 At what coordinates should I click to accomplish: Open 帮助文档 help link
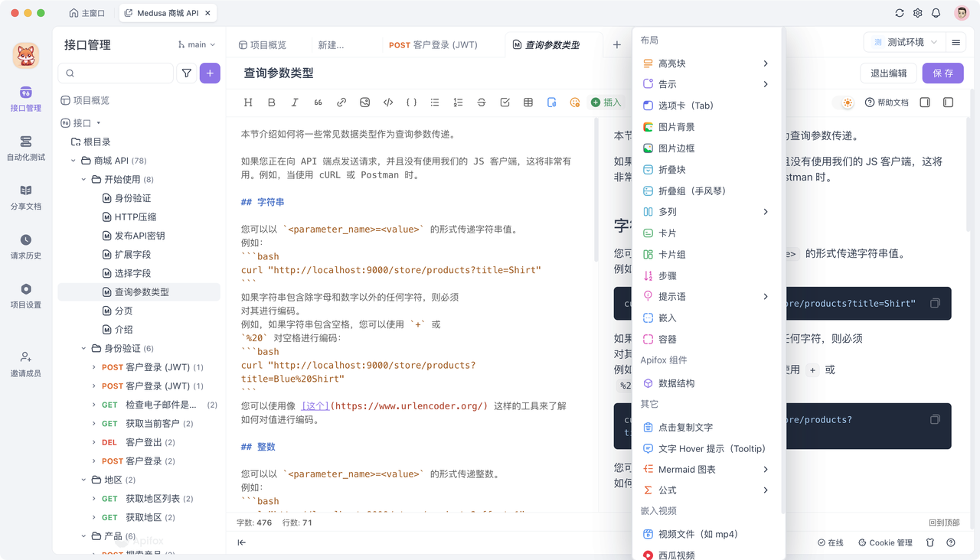click(887, 103)
